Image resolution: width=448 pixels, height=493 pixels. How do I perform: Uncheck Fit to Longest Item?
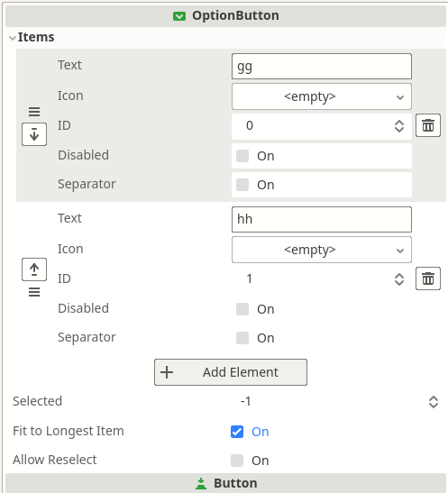[x=237, y=432]
